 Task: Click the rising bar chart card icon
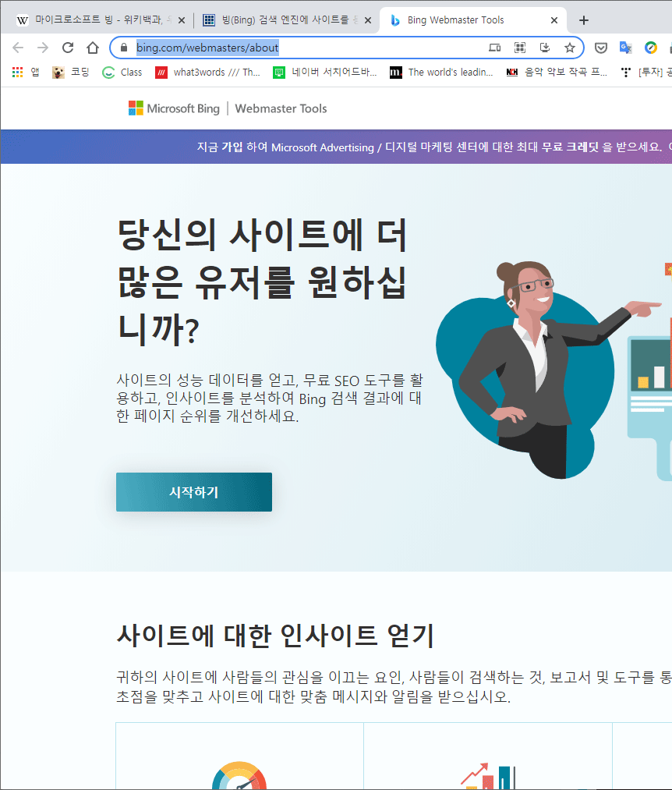coord(488,776)
